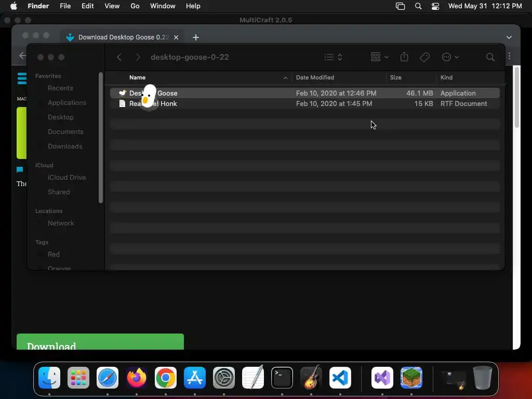Expand the browser tab list chevron
The height and width of the screenshot is (399, 532).
(509, 37)
